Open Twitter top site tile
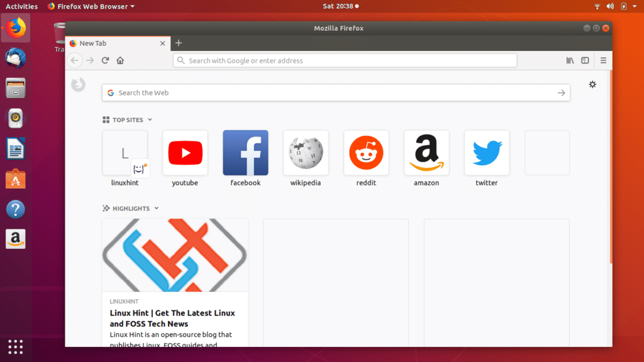This screenshot has width=644, height=362. [487, 153]
